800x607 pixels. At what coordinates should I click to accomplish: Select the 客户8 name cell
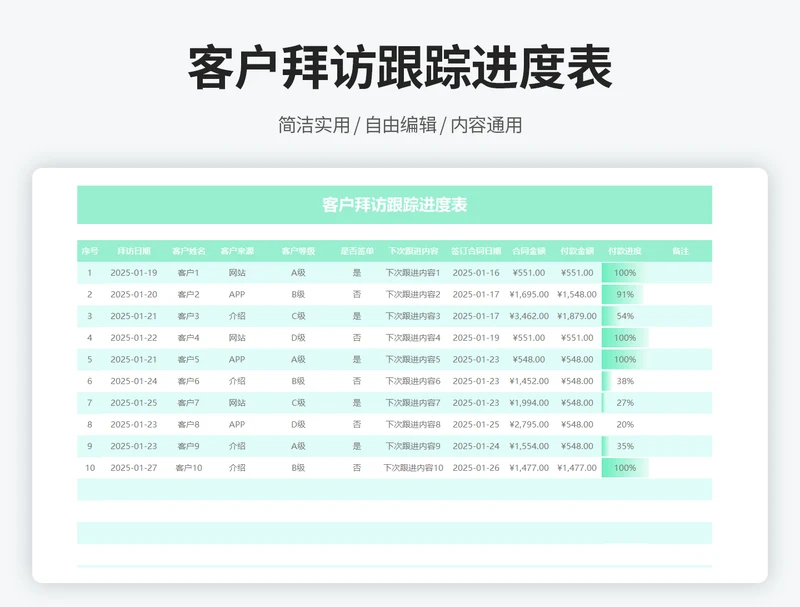[x=189, y=424]
